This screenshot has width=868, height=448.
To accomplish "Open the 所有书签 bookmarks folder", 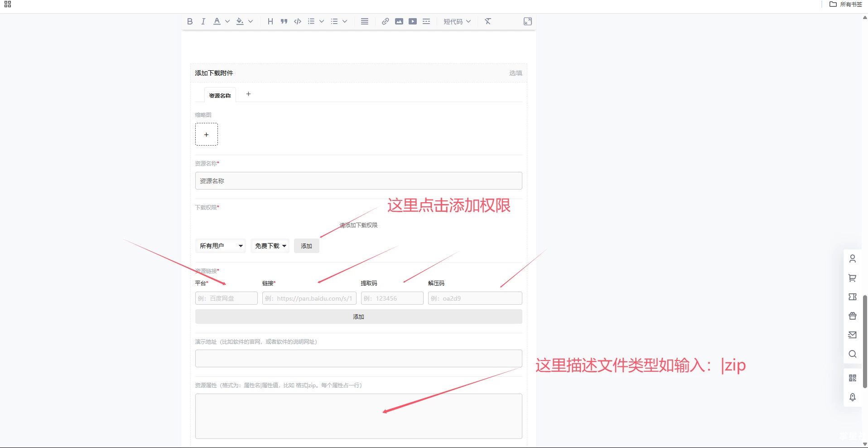I will pyautogui.click(x=846, y=4).
